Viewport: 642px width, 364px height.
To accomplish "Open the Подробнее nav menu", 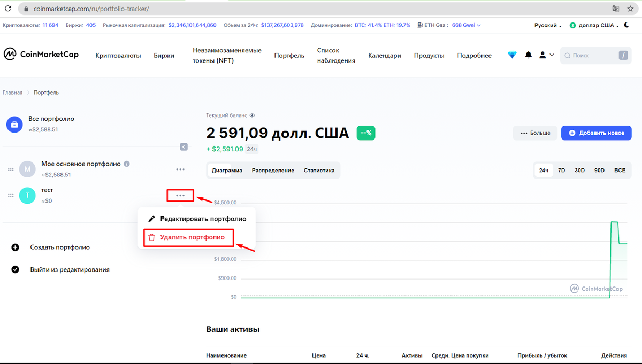I will point(475,55).
